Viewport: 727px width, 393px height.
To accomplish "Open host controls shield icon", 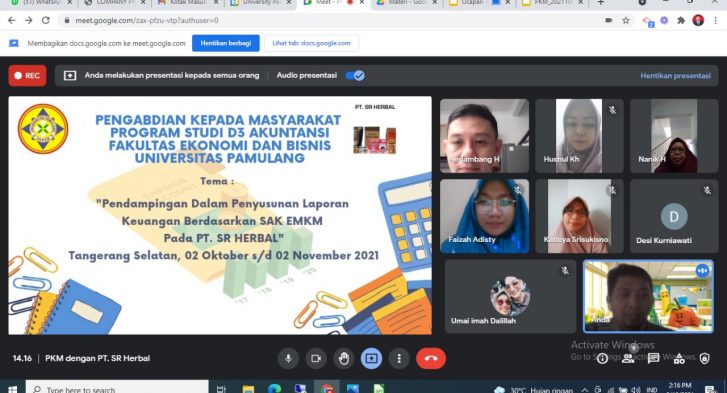I will [x=705, y=358].
